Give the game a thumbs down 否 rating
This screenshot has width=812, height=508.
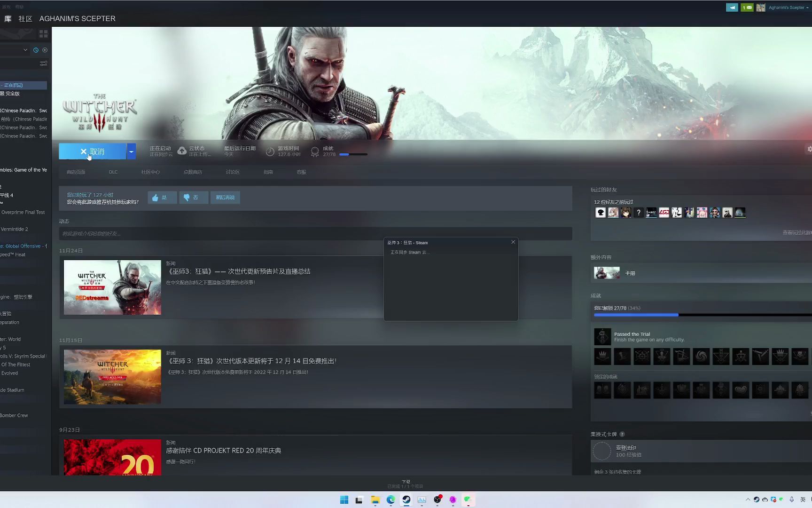194,197
